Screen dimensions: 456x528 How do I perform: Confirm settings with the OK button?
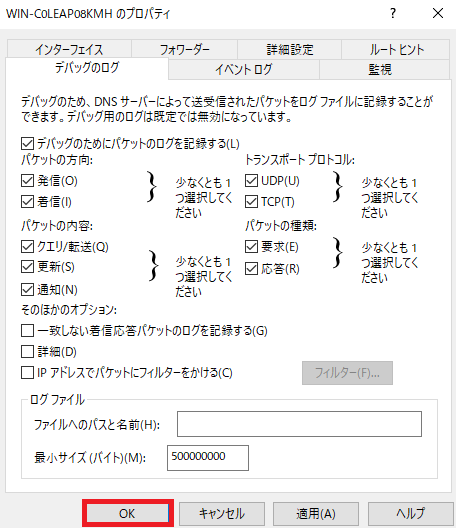(127, 514)
